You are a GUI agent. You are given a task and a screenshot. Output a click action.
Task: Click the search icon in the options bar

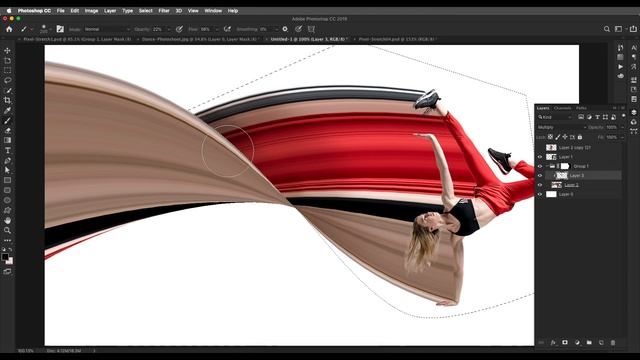pos(607,29)
